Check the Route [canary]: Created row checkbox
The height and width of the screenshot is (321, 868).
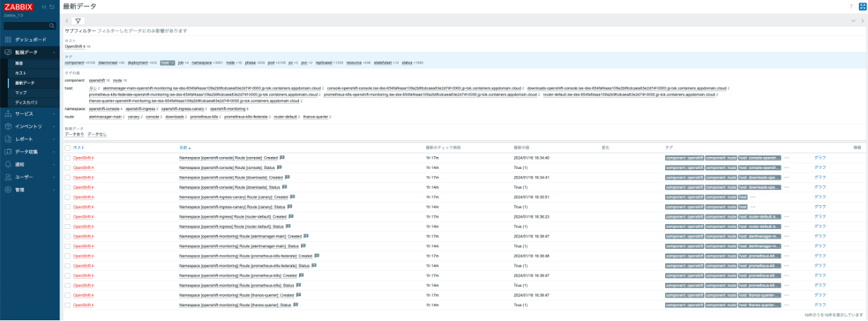67,197
